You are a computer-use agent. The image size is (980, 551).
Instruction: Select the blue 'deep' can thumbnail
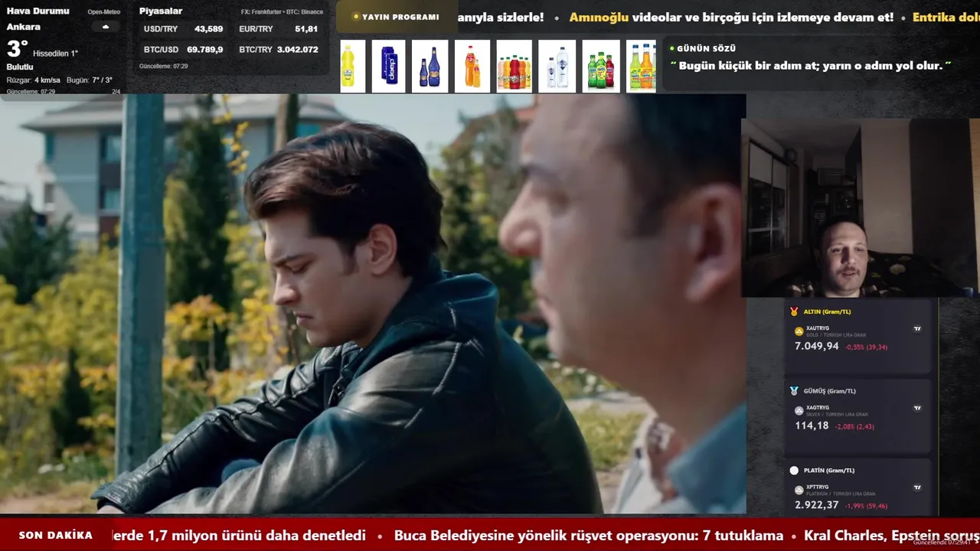point(389,67)
